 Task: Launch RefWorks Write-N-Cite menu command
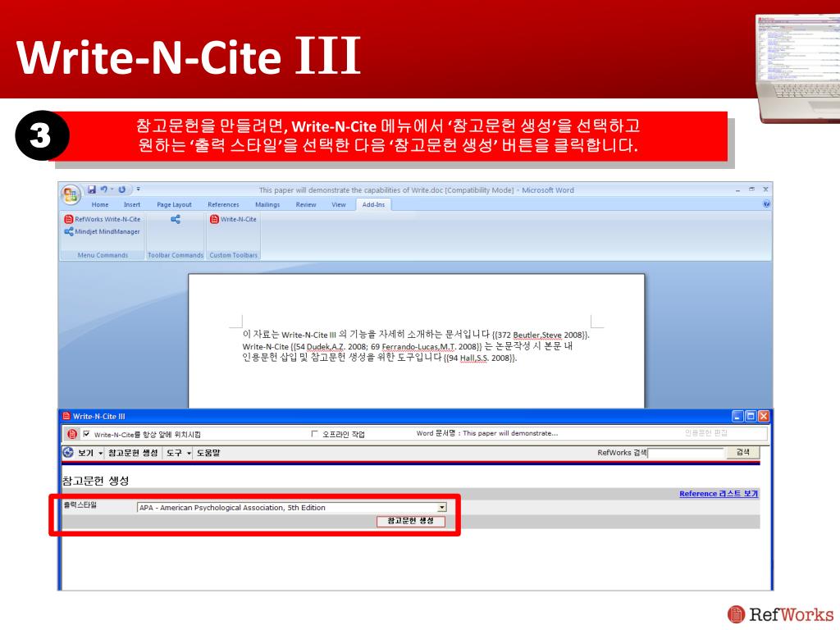coord(103,219)
